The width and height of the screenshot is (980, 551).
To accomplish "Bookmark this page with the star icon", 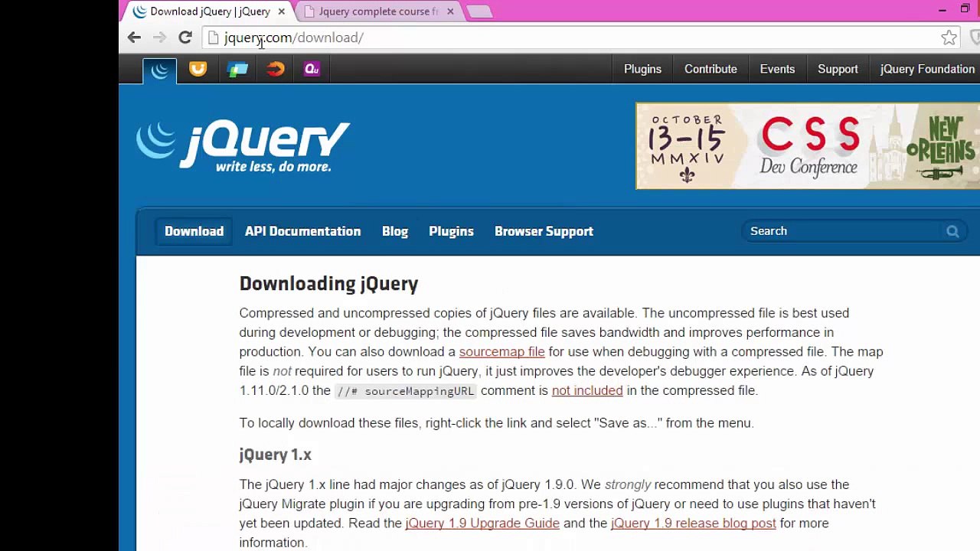I will 949,37.
